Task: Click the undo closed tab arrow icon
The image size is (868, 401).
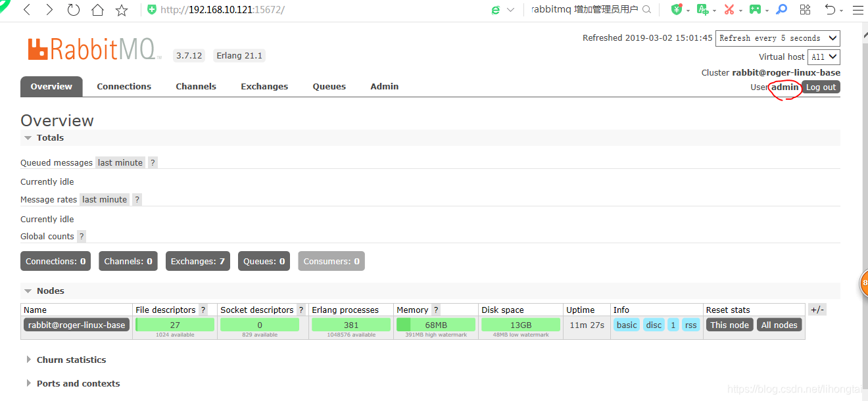Action: click(831, 9)
